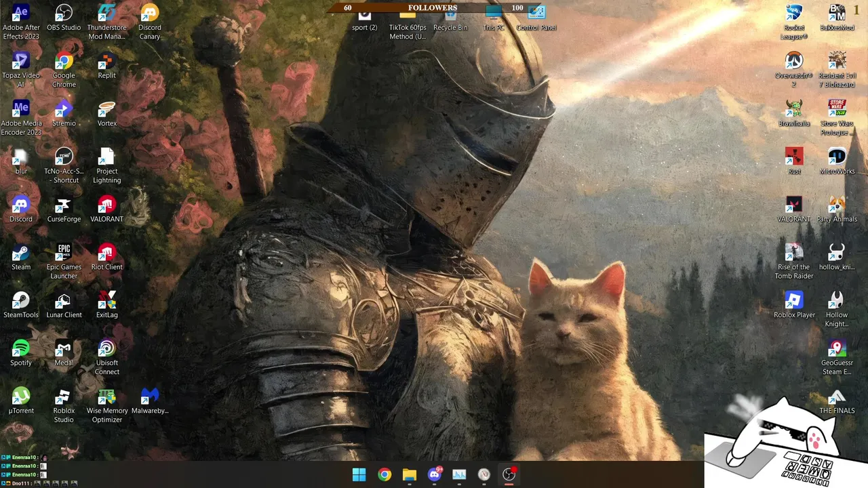The width and height of the screenshot is (868, 488).
Task: Open the TcNo-Acc-S Shortcut icon
Action: [64, 165]
